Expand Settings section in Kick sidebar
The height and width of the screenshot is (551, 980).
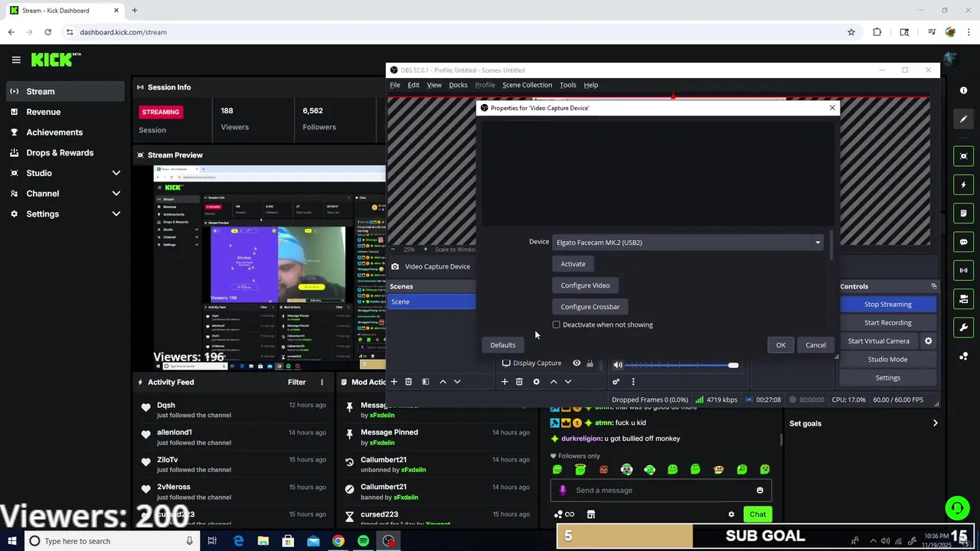click(116, 214)
